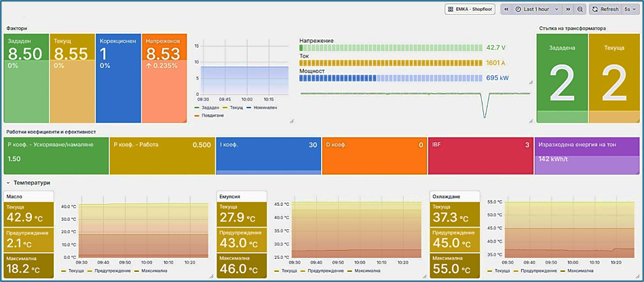Open the Стъпка на трансформатора panel title
644x282 pixels.
pos(572,29)
